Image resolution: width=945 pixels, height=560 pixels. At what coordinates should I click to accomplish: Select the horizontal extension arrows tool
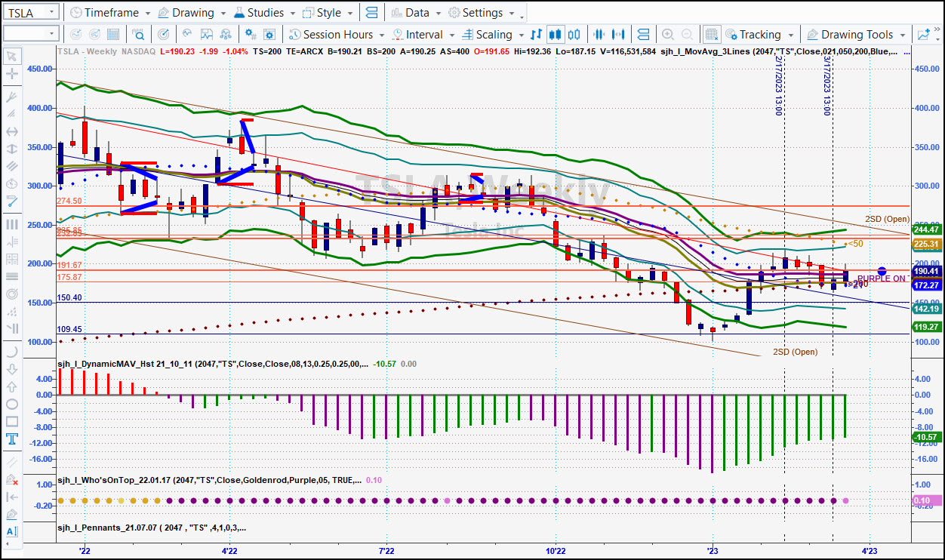pos(12,131)
